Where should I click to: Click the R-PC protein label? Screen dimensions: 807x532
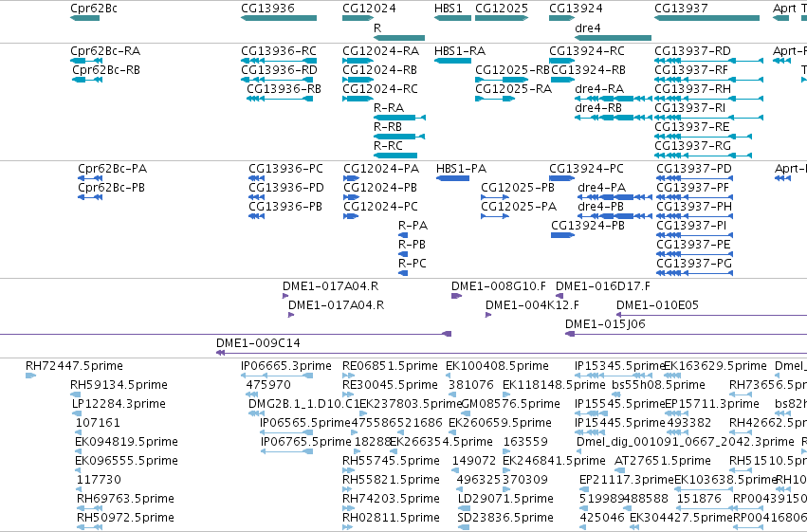point(413,264)
